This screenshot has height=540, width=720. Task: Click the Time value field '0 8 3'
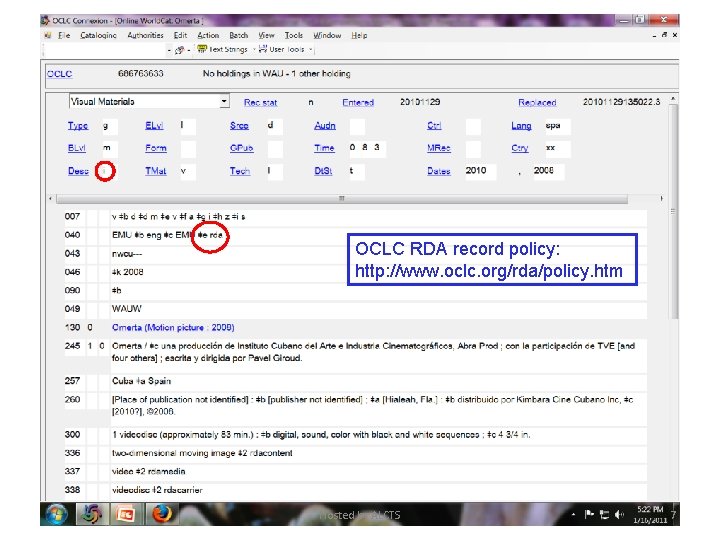tap(367, 148)
